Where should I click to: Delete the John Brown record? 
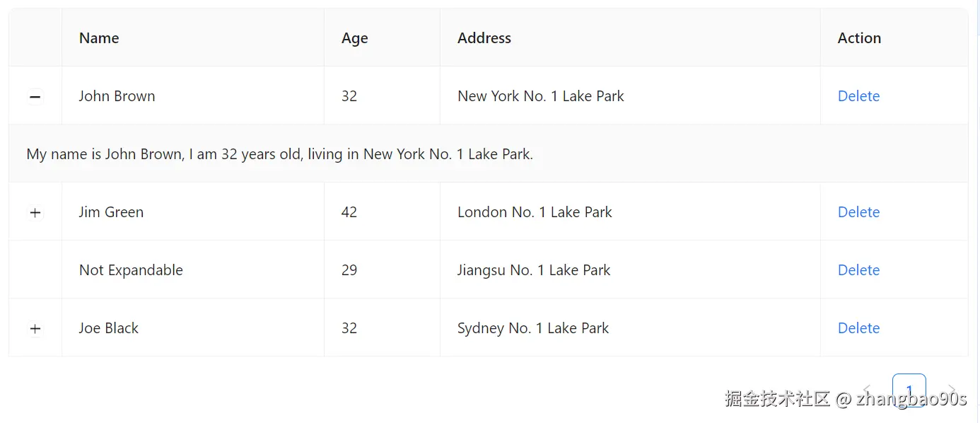[x=858, y=96]
